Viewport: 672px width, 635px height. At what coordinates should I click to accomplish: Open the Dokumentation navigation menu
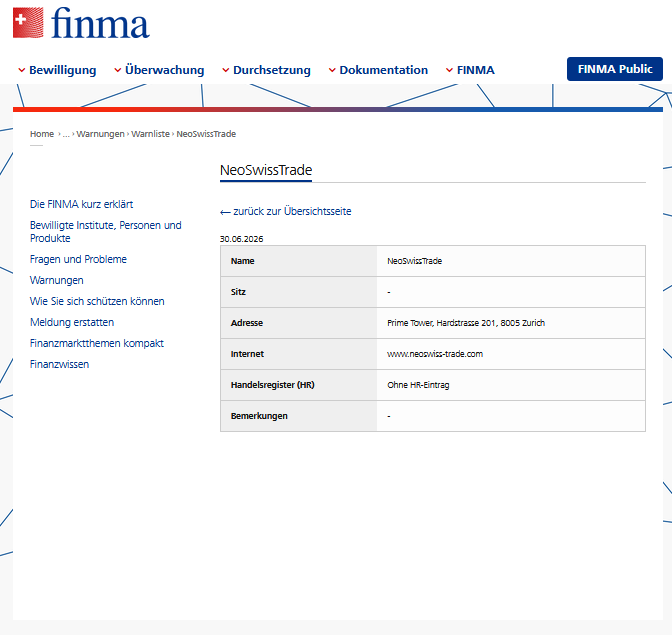[x=384, y=70]
